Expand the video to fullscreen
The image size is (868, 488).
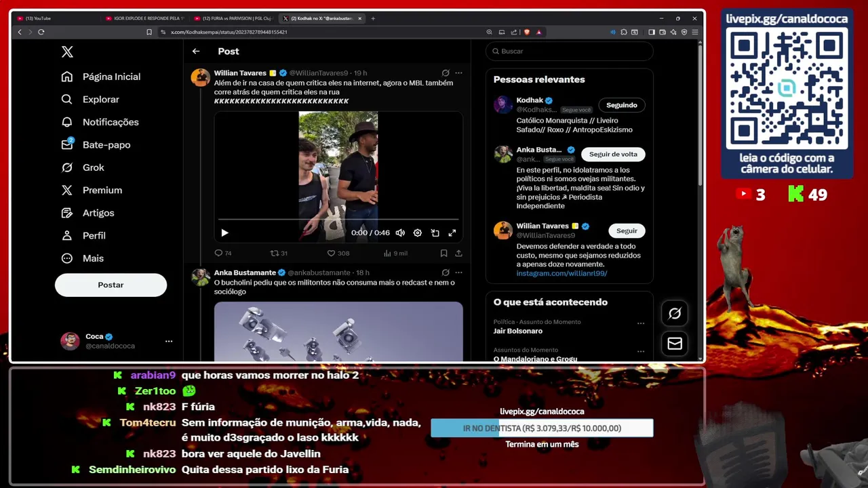click(452, 232)
